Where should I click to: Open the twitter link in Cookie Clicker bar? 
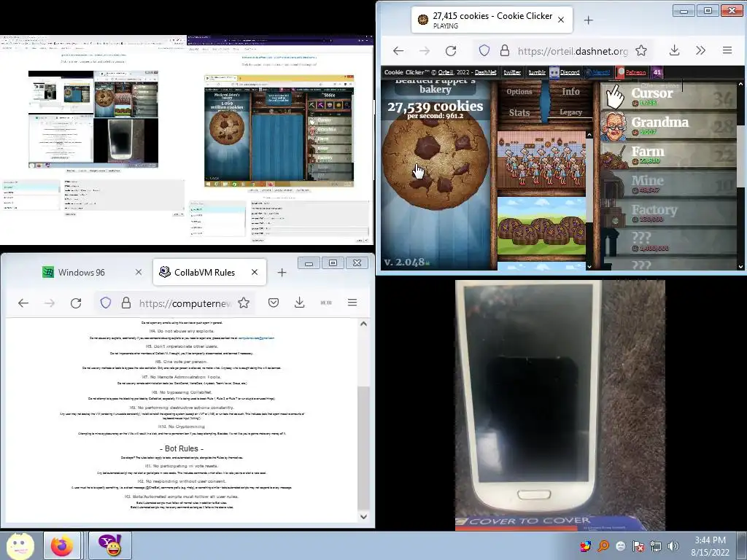(x=512, y=72)
